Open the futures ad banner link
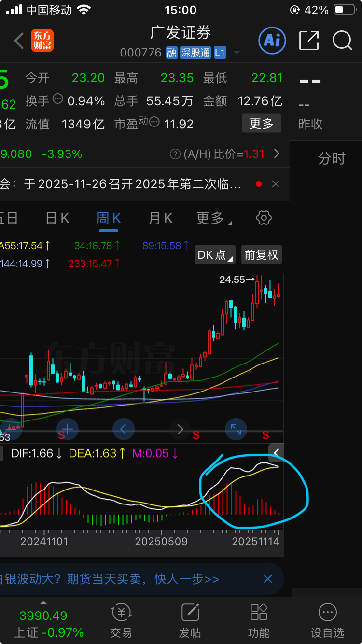 (x=110, y=579)
